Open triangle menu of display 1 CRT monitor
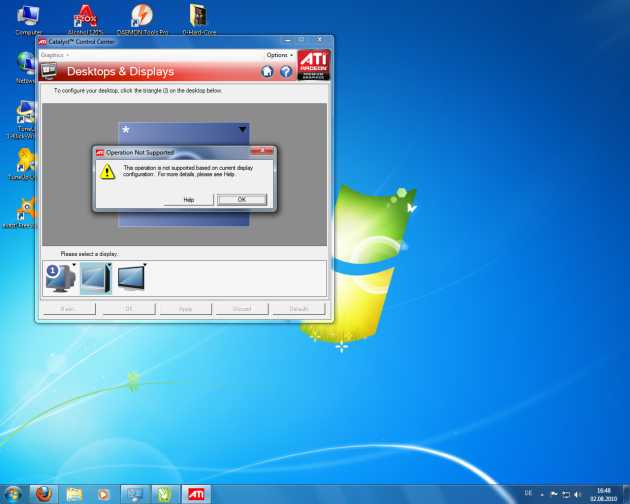630x504 pixels. pos(74,264)
